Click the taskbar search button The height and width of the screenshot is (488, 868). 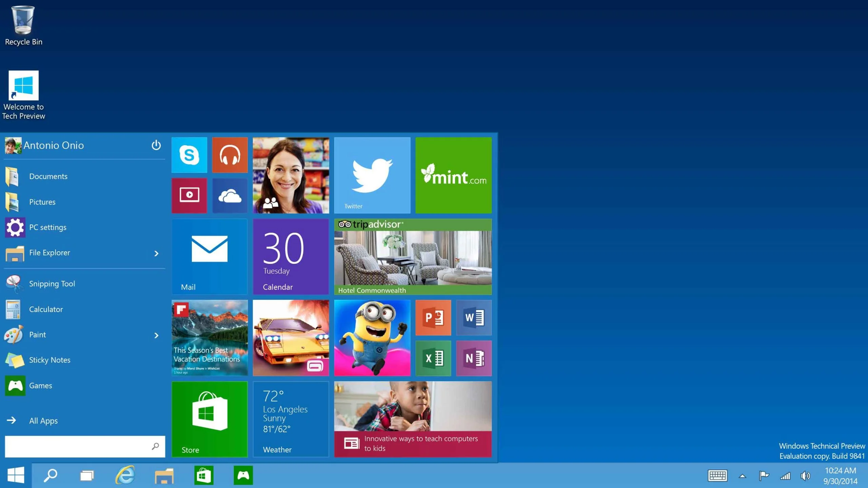(51, 475)
